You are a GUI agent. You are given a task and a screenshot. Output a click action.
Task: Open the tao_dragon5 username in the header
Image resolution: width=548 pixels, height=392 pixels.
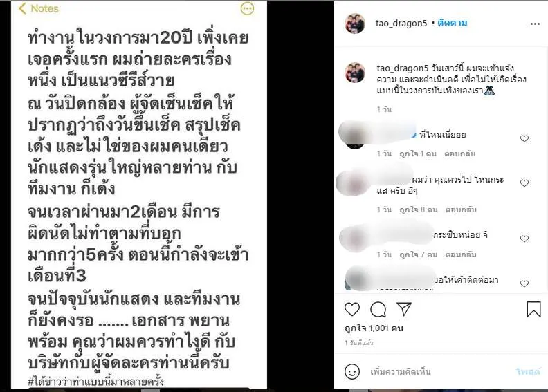[x=401, y=23]
